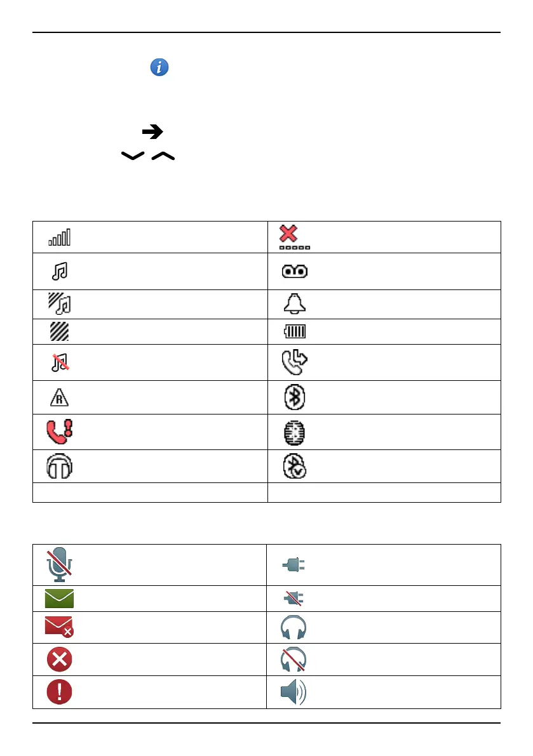Screen dimensions: 533x756
Task: Select the green envelope message icon
Action: [59, 598]
